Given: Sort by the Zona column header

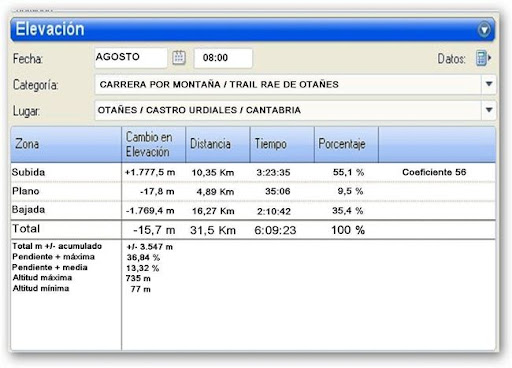Looking at the screenshot, I should (x=66, y=144).
